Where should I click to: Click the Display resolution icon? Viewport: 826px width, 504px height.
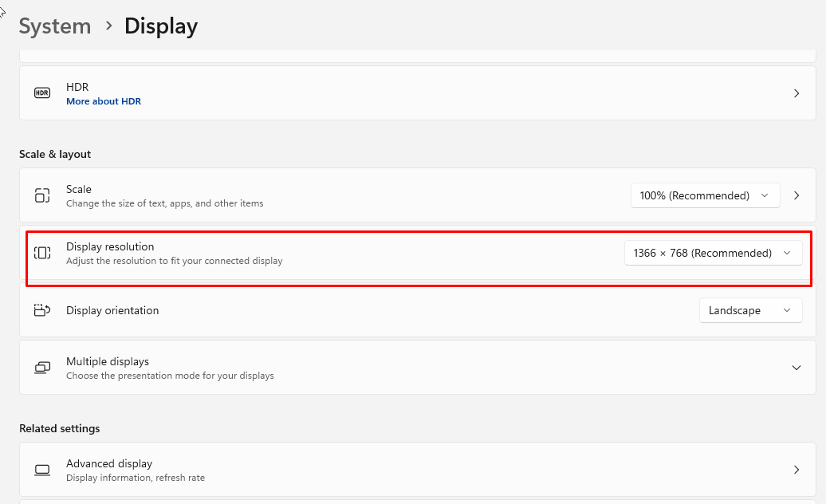41,253
